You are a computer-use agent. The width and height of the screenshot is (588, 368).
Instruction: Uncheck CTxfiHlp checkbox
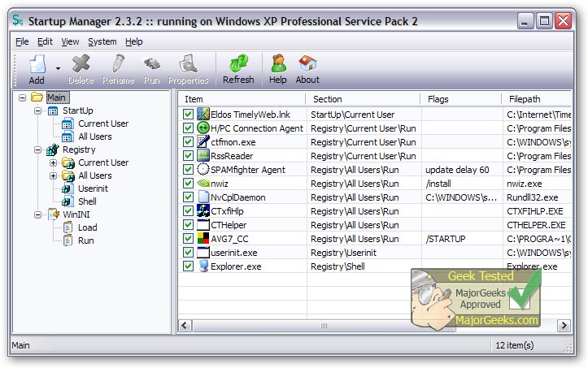[x=188, y=211]
